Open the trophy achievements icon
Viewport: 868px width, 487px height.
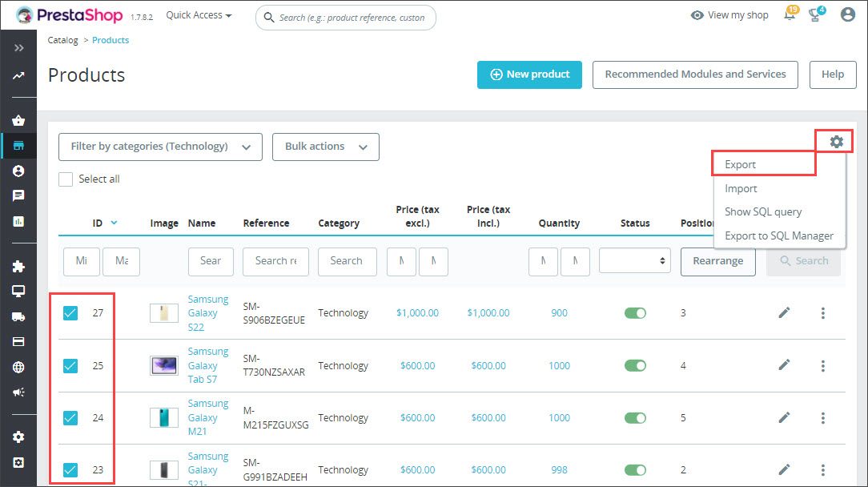[x=816, y=14]
